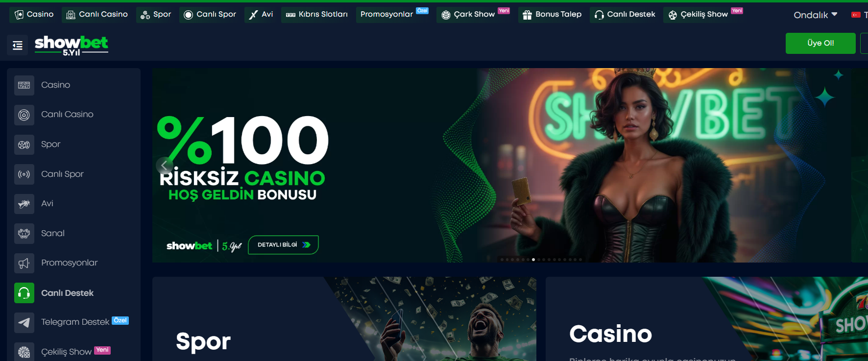
Task: Go to previous banner slide arrow
Action: click(x=165, y=166)
